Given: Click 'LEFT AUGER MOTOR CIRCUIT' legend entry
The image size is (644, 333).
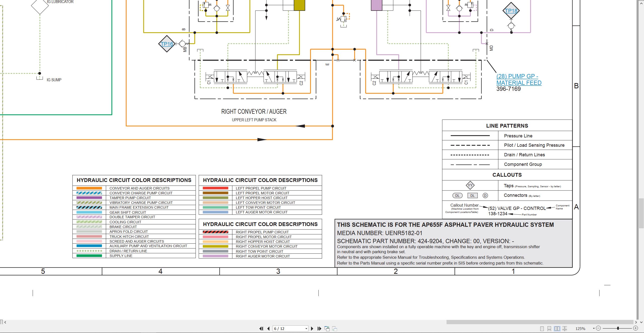Looking at the screenshot, I should (261, 212).
